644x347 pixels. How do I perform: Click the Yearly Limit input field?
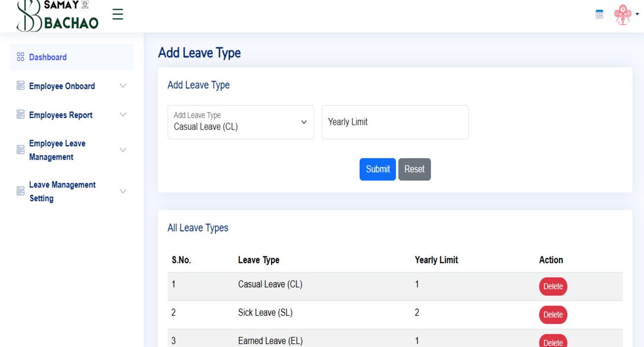click(395, 122)
